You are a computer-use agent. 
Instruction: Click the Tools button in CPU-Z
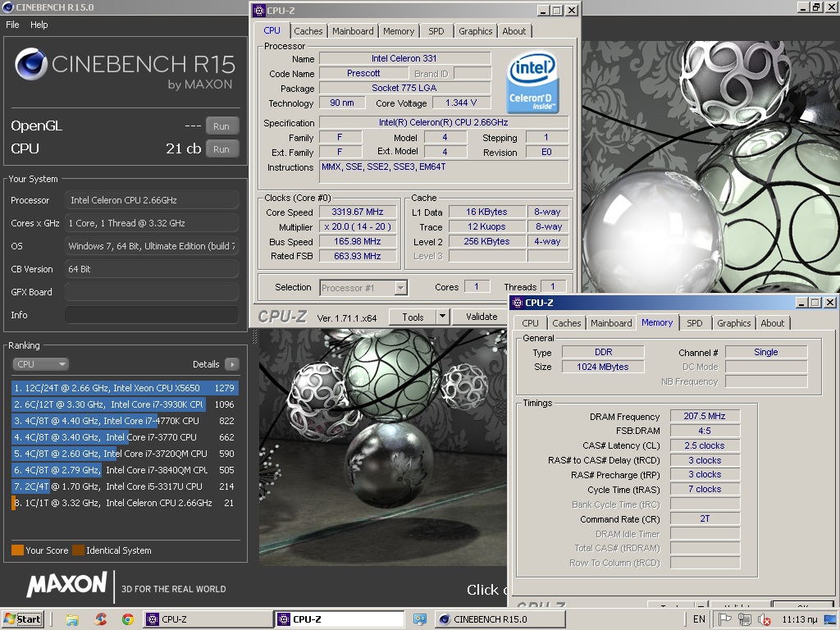pyautogui.click(x=413, y=317)
